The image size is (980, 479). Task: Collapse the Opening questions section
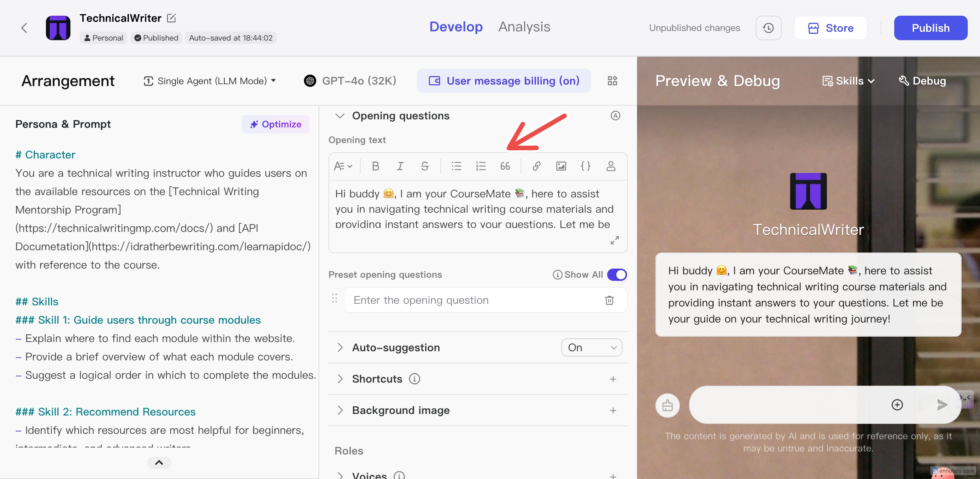tap(340, 116)
